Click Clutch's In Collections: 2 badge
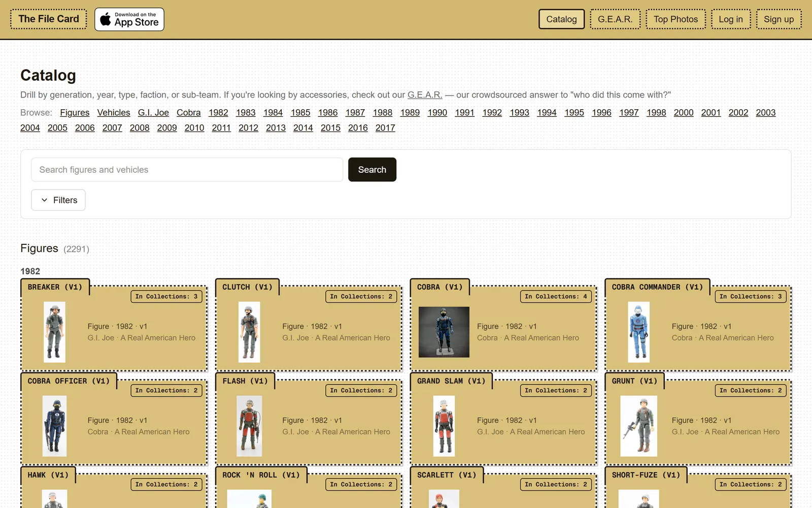 coord(361,297)
